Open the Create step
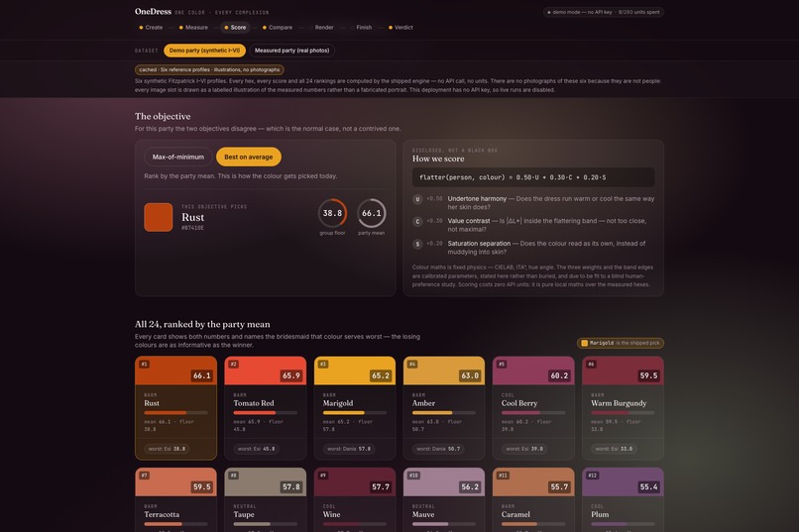The width and height of the screenshot is (799, 532). coord(151,28)
